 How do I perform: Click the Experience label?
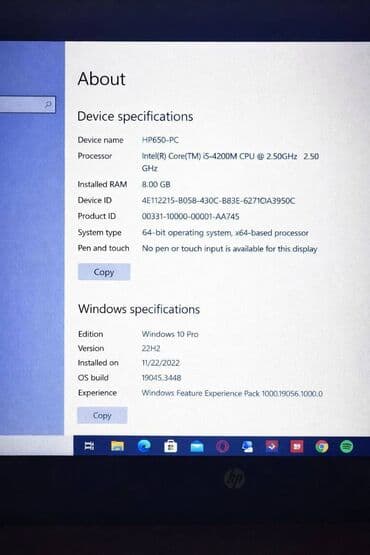point(97,393)
